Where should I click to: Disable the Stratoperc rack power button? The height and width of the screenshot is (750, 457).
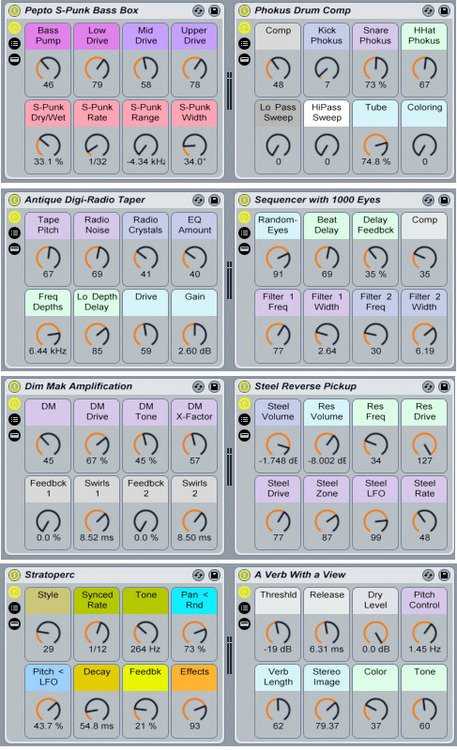tap(15, 574)
